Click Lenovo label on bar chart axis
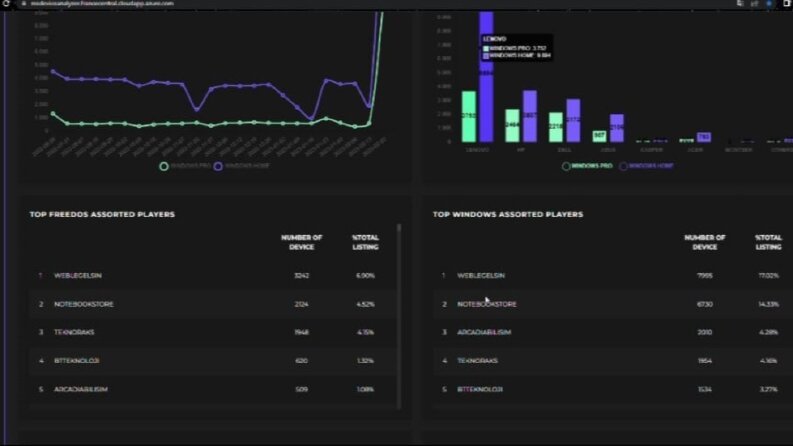Image resolution: width=793 pixels, height=446 pixels. point(477,150)
